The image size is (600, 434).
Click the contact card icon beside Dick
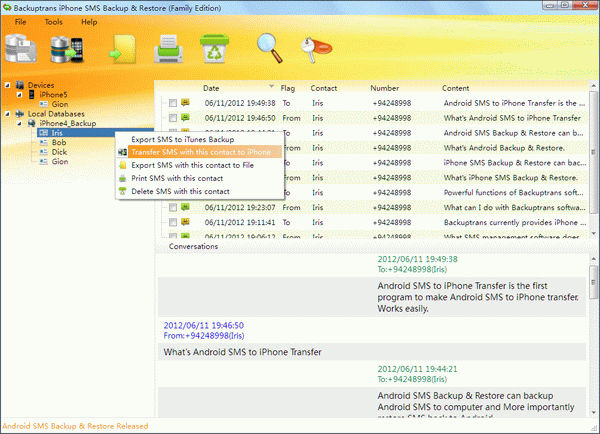coord(44,152)
